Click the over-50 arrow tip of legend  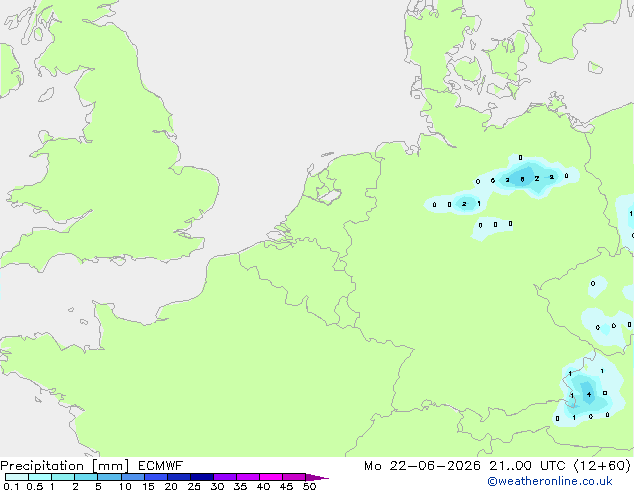click(x=317, y=477)
